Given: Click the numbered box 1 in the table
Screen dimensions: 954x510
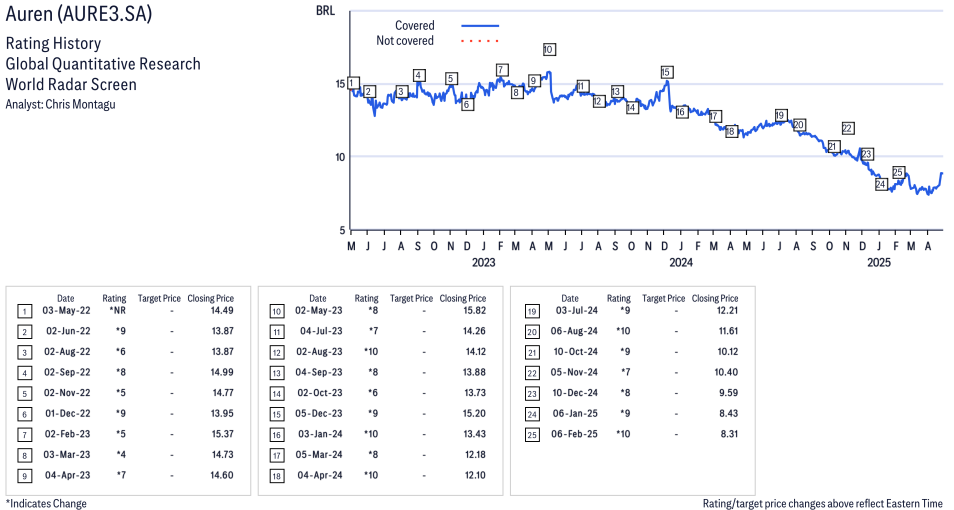Looking at the screenshot, I should point(25,312).
